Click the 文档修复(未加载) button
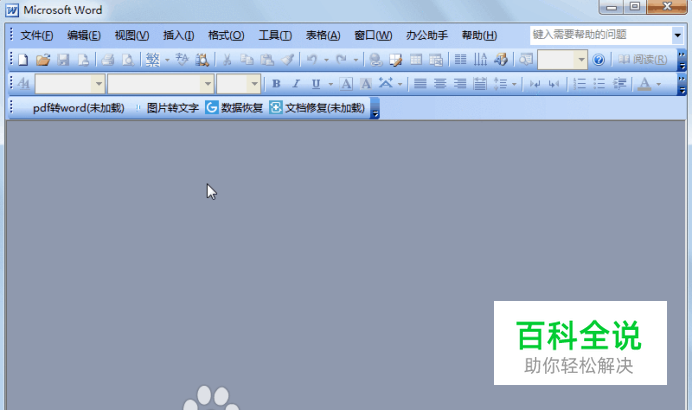Viewport: 692px width, 410px height. pyautogui.click(x=317, y=108)
